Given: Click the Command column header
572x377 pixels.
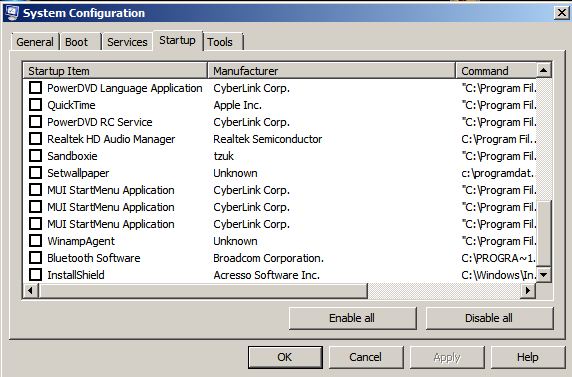Looking at the screenshot, I should (496, 71).
